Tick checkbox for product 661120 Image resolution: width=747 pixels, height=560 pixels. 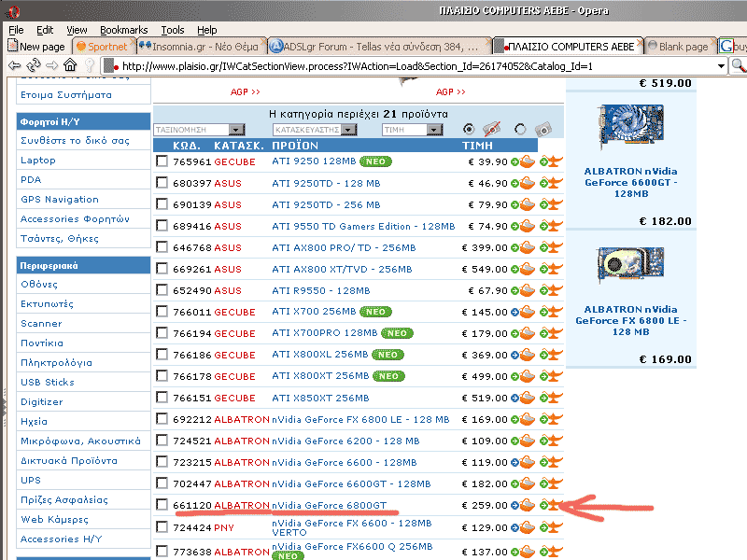tap(162, 504)
